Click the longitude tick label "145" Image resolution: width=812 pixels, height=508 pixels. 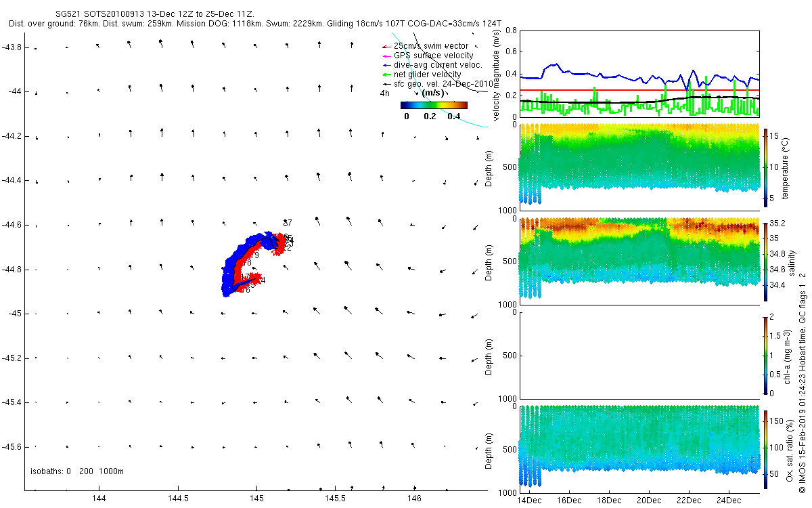pyautogui.click(x=256, y=499)
